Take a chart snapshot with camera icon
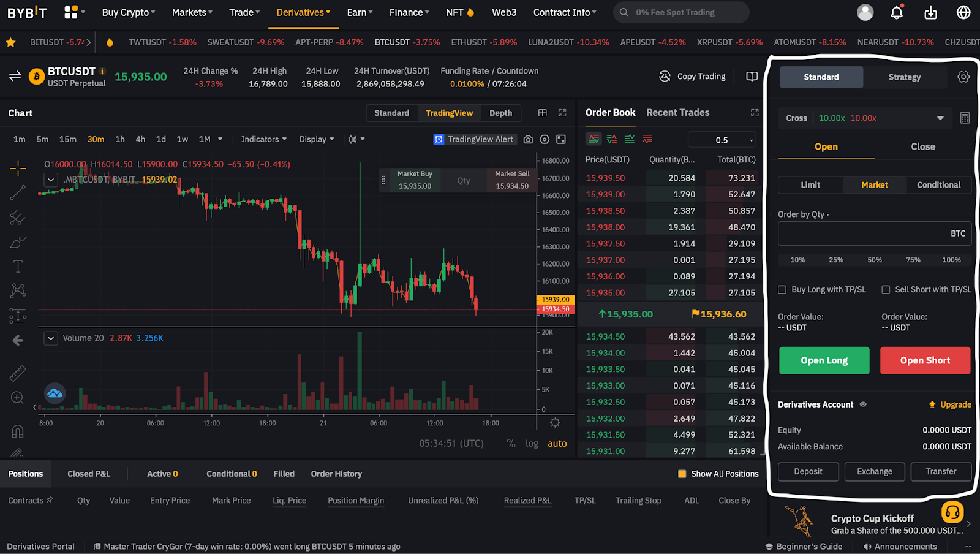 (x=528, y=140)
